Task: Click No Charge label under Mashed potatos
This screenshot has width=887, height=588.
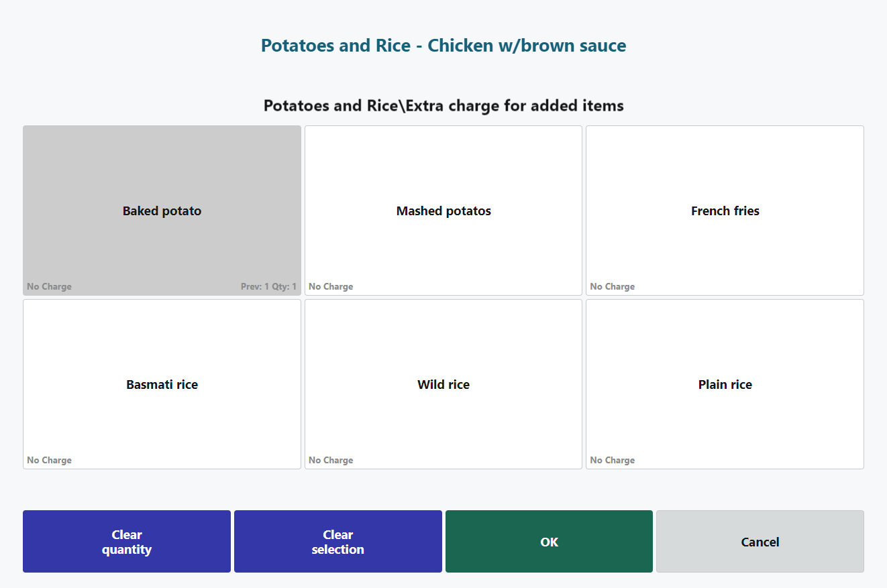Action: click(331, 287)
